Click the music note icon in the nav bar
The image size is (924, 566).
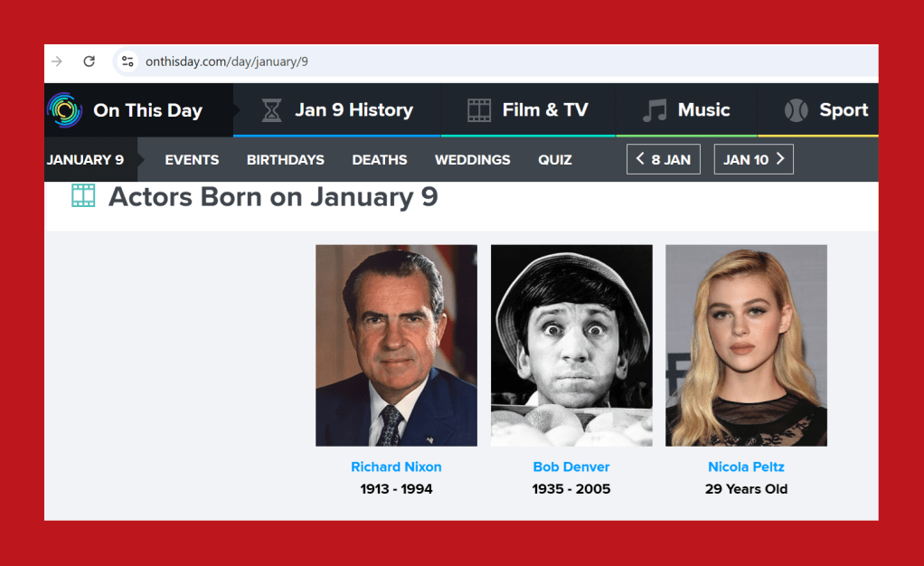pos(654,110)
